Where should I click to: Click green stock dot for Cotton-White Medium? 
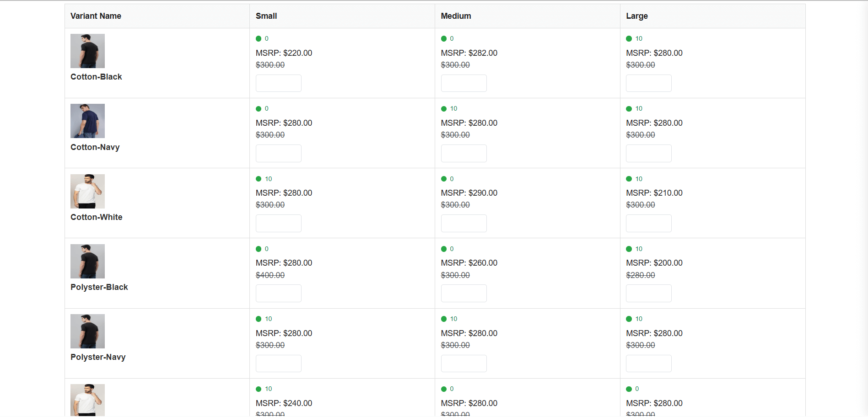tap(444, 179)
